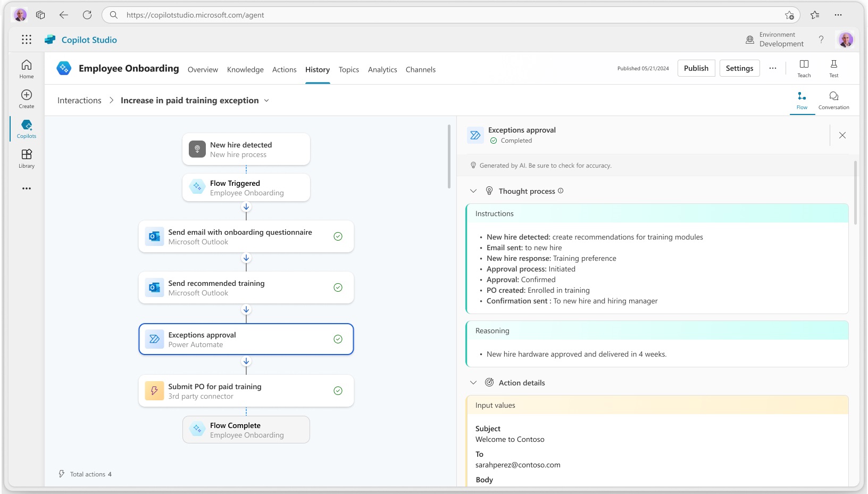
Task: Open the Teach panel icon
Action: [x=804, y=68]
